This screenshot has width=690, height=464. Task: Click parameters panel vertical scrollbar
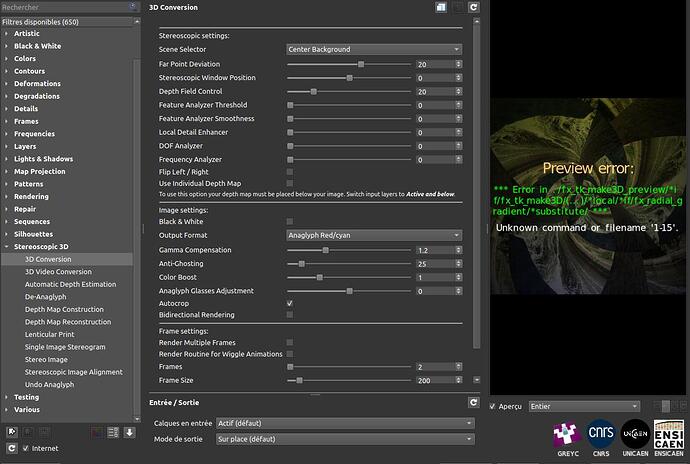pos(476,187)
